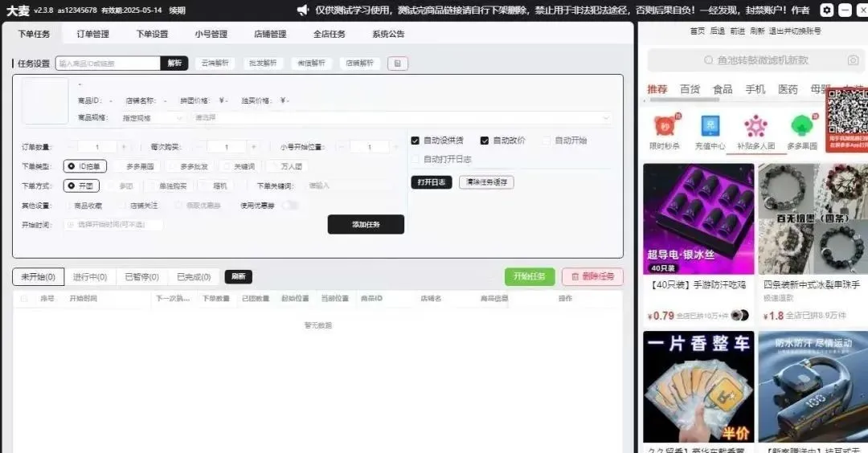This screenshot has width=868, height=453.
Task: Open the 指定规格 dropdown
Action: [149, 118]
